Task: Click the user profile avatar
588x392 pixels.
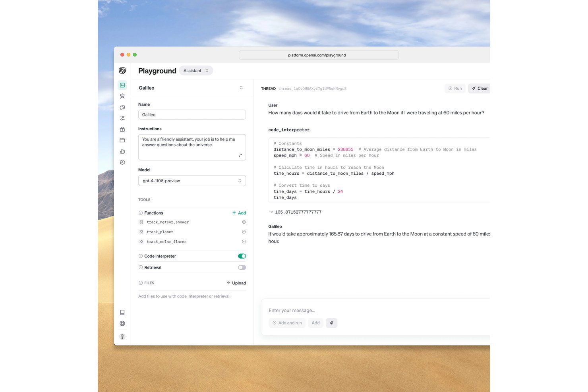Action: 122,337
